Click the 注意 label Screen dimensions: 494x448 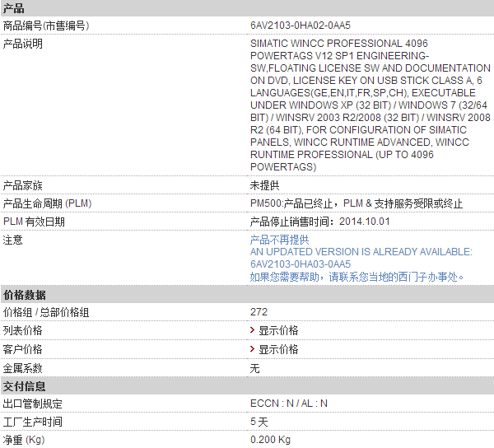click(x=13, y=240)
